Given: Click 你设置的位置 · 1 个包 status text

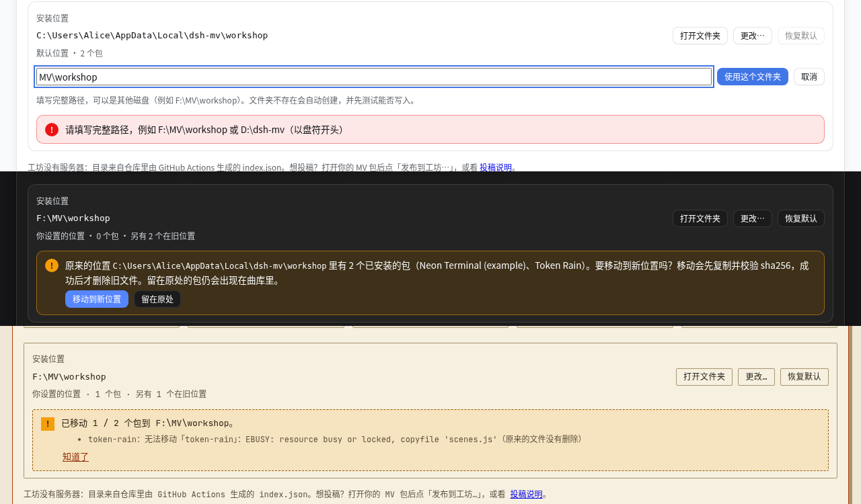Looking at the screenshot, I should (x=120, y=394).
